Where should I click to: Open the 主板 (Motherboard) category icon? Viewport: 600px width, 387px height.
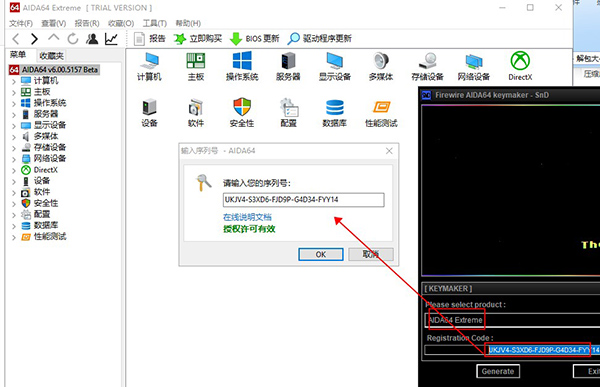pyautogui.click(x=196, y=67)
